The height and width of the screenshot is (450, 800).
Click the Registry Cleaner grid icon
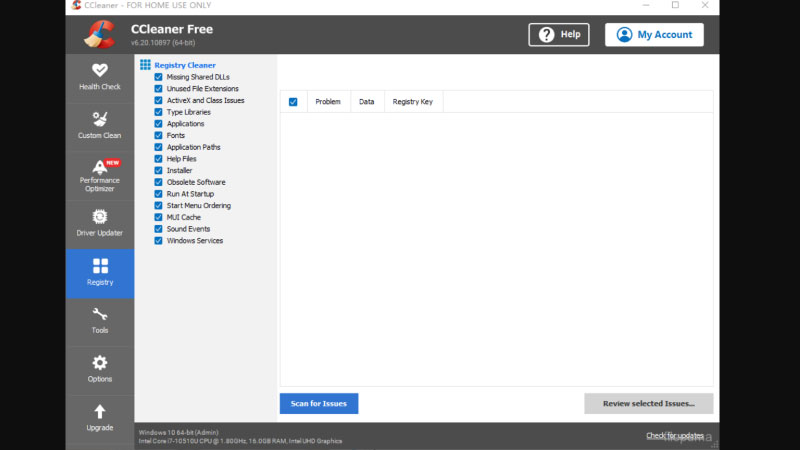[145, 65]
